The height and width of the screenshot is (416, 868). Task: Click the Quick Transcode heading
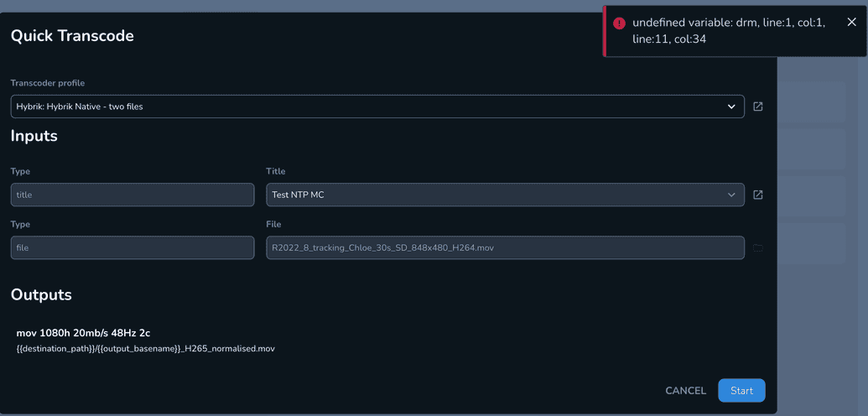(x=72, y=36)
